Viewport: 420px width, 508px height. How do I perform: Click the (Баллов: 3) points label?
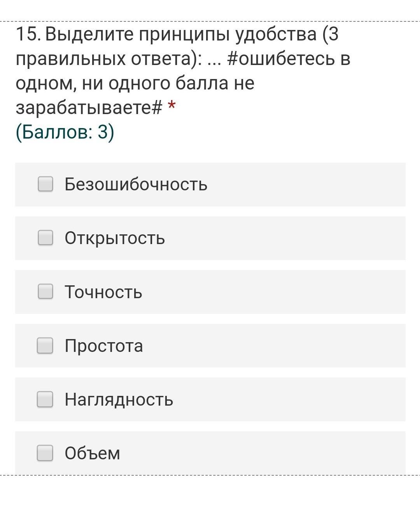coord(65,132)
